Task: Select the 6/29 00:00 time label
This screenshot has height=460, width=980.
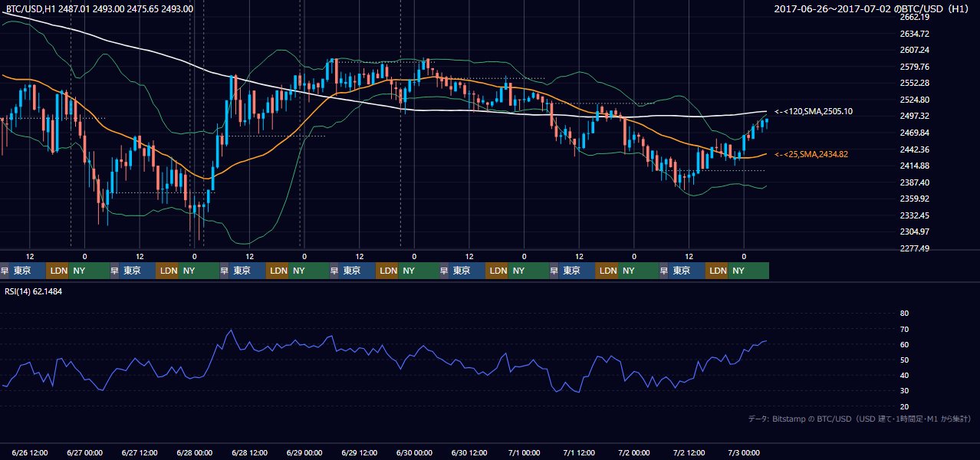Action: pyautogui.click(x=304, y=453)
